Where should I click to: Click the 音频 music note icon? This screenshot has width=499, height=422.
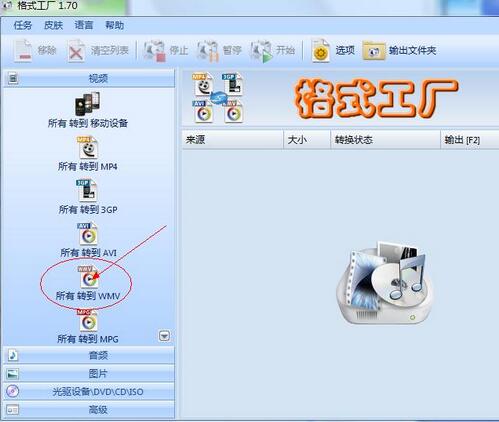(x=13, y=355)
